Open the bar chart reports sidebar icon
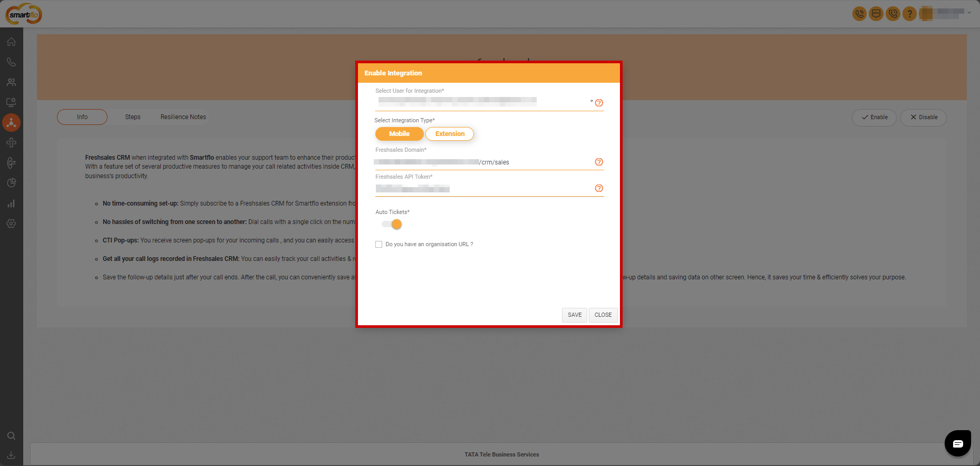 [11, 203]
